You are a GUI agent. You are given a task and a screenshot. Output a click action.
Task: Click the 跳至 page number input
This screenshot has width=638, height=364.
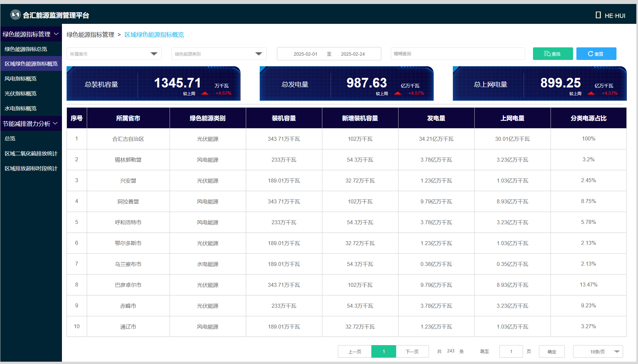click(x=511, y=352)
